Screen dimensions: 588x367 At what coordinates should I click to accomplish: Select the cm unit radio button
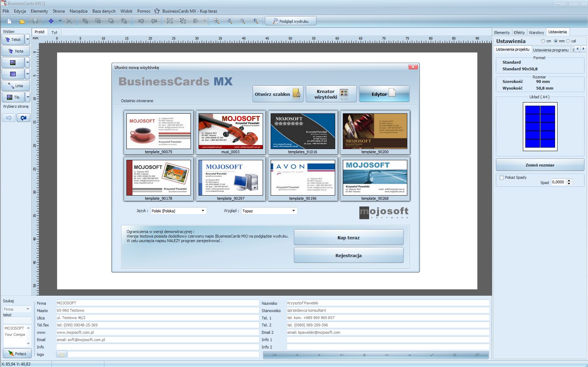pyautogui.click(x=544, y=41)
